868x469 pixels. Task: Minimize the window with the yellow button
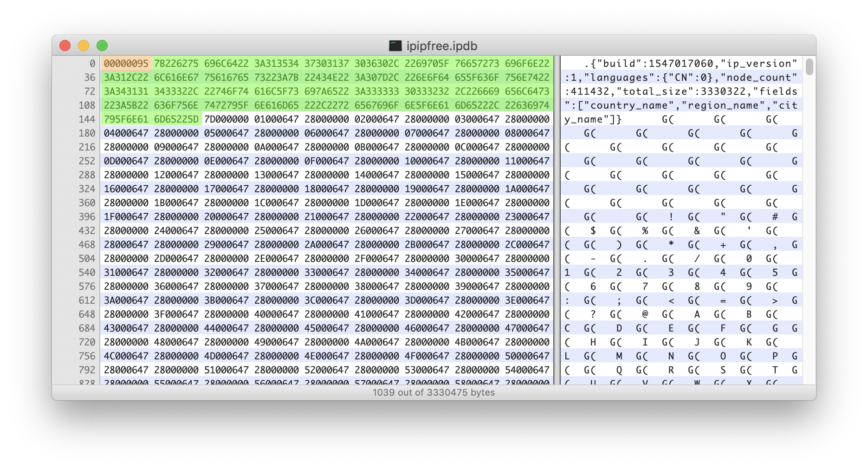click(84, 46)
